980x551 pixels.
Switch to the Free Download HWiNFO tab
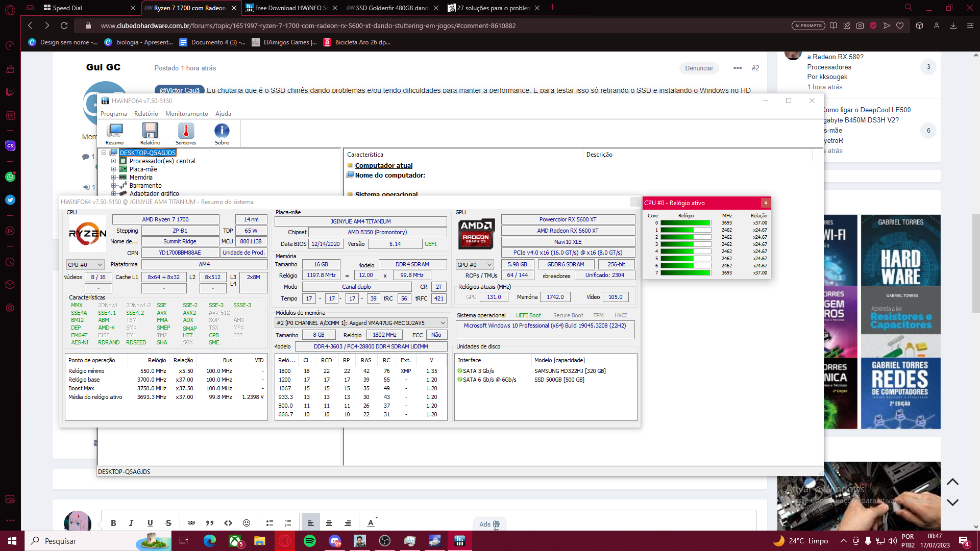click(291, 8)
